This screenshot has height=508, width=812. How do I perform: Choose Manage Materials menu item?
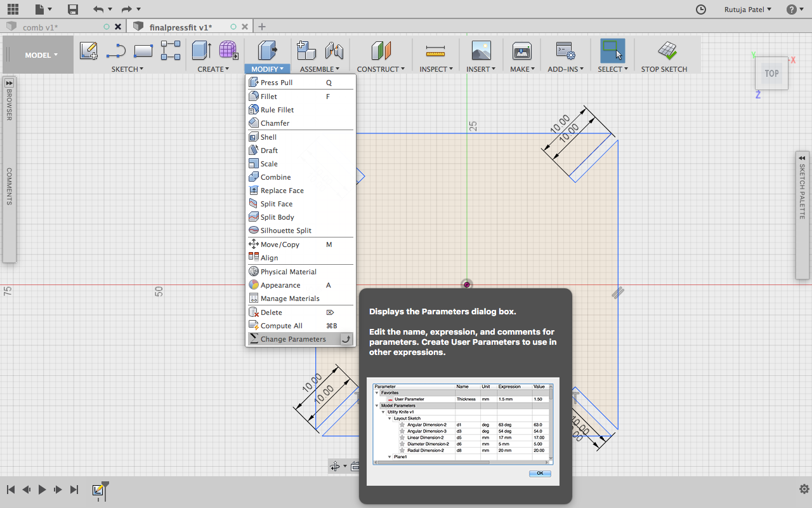pos(301,298)
